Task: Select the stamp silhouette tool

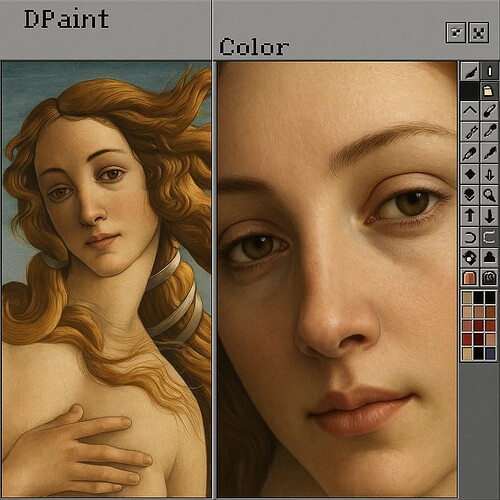Action: [489, 257]
